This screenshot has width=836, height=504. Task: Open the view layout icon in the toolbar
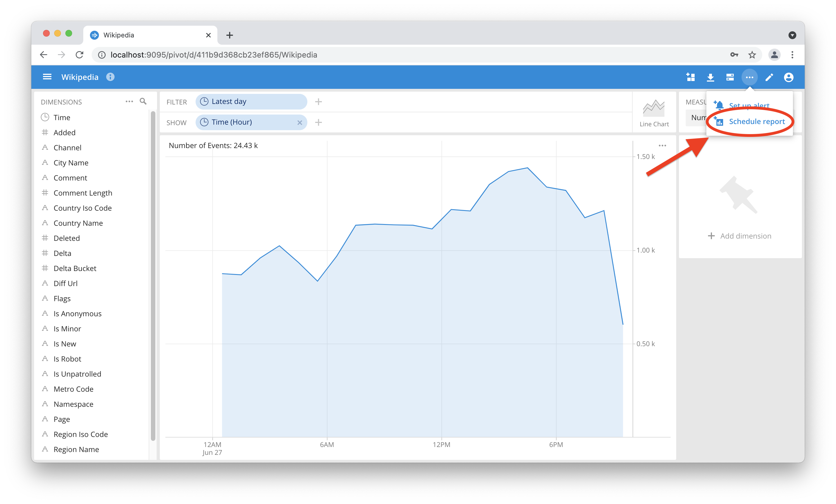(730, 77)
